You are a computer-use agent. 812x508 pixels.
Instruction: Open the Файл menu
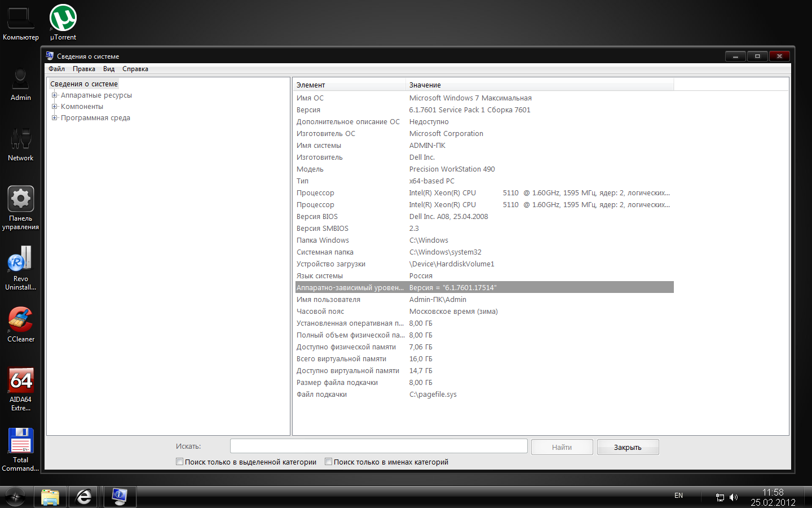56,69
